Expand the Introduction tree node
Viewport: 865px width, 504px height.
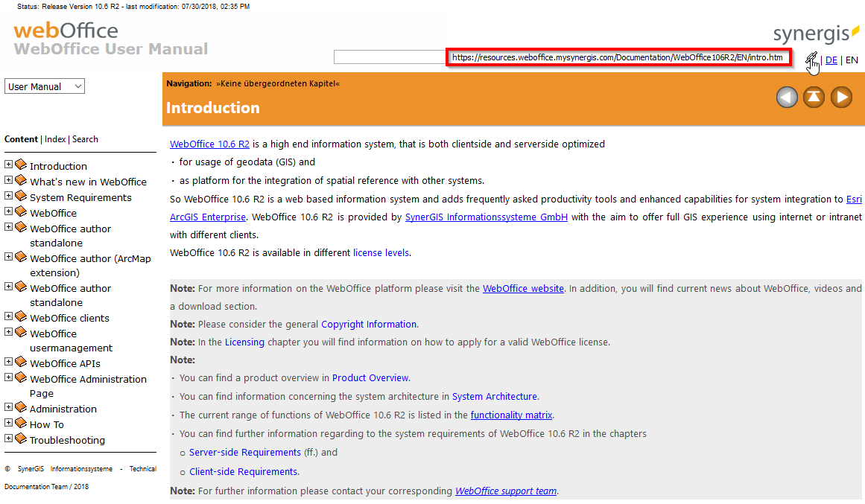pyautogui.click(x=9, y=165)
